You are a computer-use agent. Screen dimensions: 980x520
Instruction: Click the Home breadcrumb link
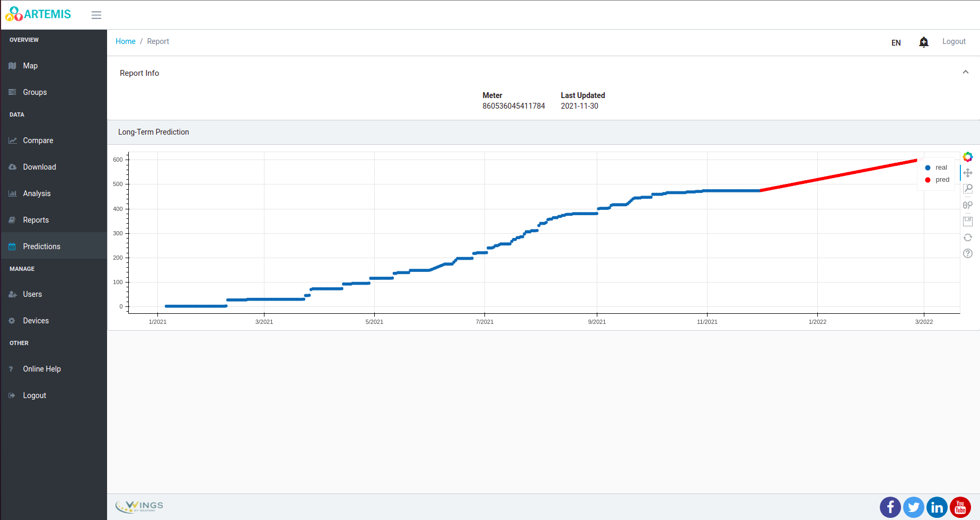pyautogui.click(x=126, y=41)
